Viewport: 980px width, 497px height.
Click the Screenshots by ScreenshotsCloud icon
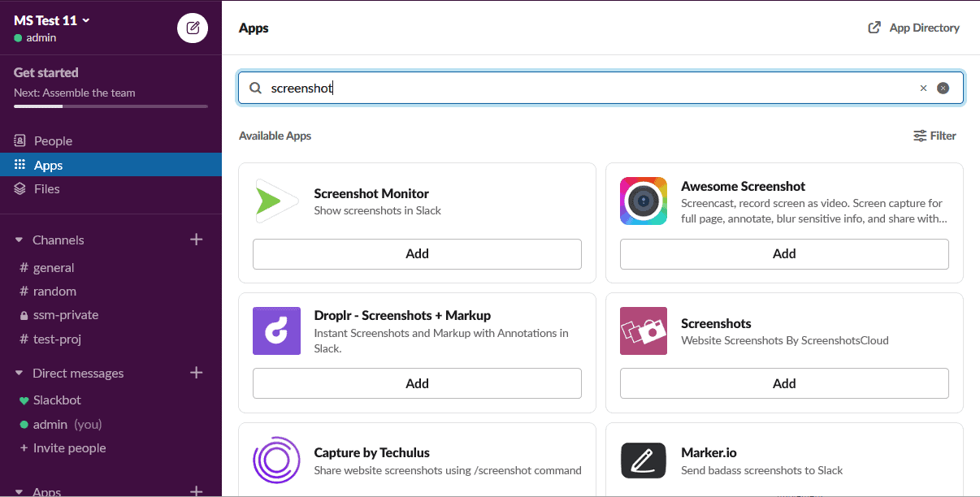(x=643, y=331)
